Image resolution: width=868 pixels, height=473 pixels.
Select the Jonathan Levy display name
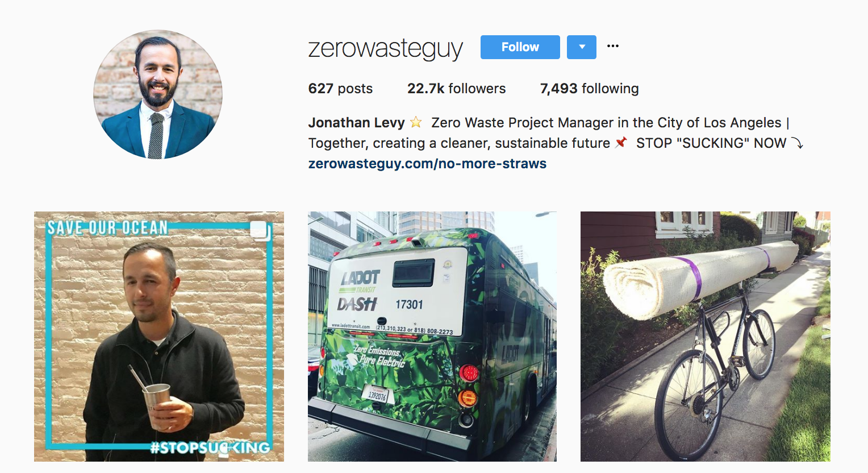(x=356, y=123)
